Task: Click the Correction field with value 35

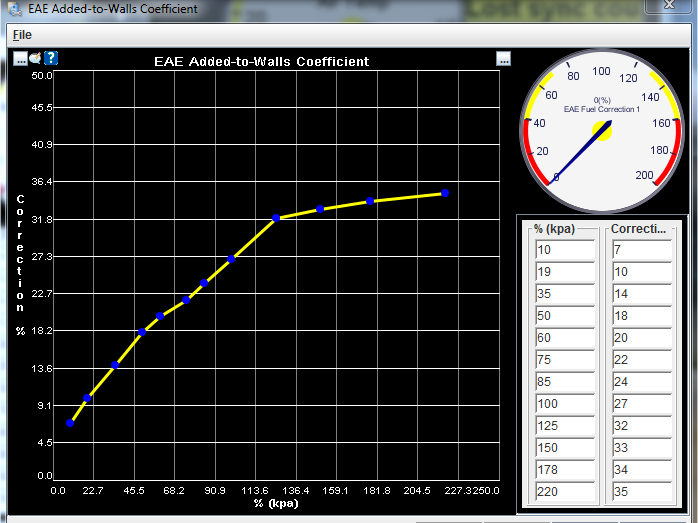Action: coord(641,492)
